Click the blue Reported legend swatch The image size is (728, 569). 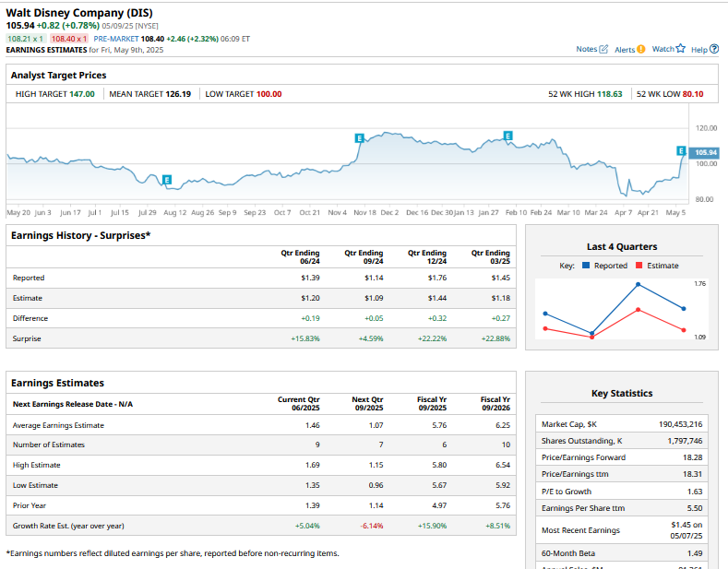point(585,266)
